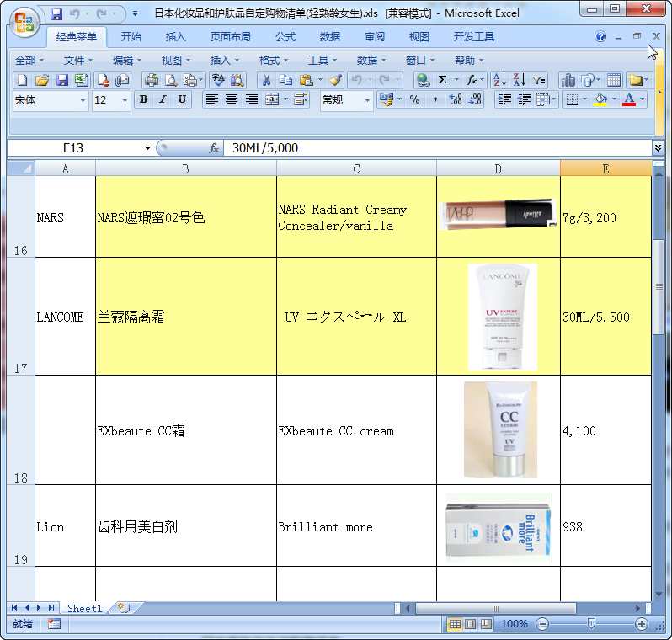The width and height of the screenshot is (672, 640).
Task: Click the Percent Style icon
Action: tap(414, 100)
